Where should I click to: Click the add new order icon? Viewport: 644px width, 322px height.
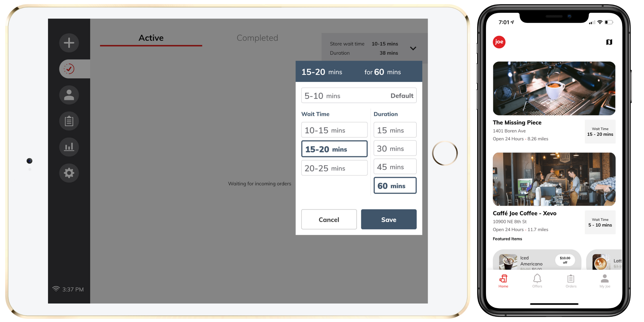[x=69, y=43]
